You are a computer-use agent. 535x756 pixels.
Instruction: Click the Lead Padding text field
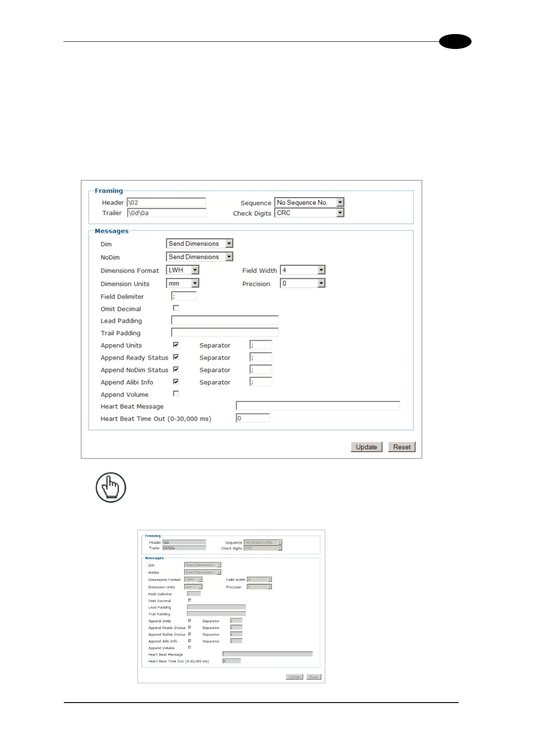pyautogui.click(x=225, y=320)
